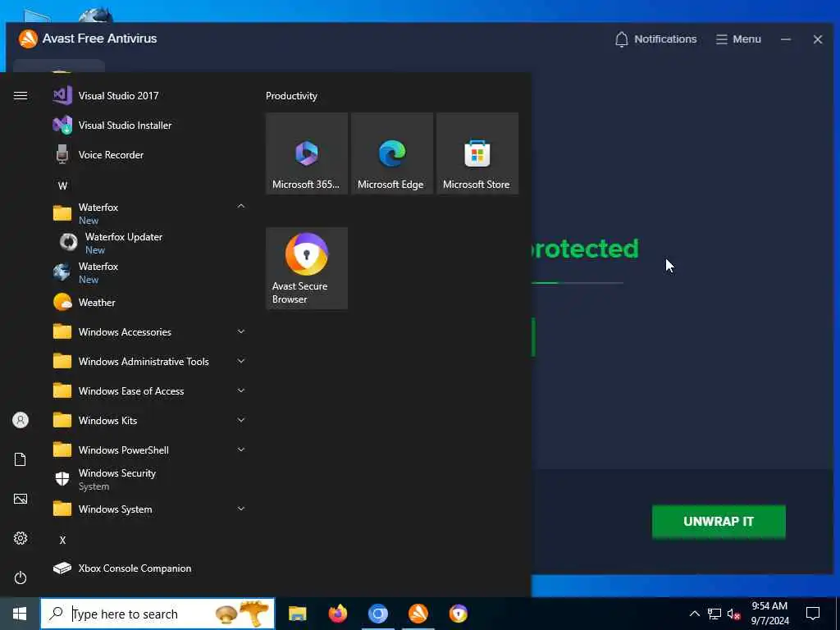The width and height of the screenshot is (840, 630).
Task: Launch Xbox Console Companion
Action: (148, 568)
